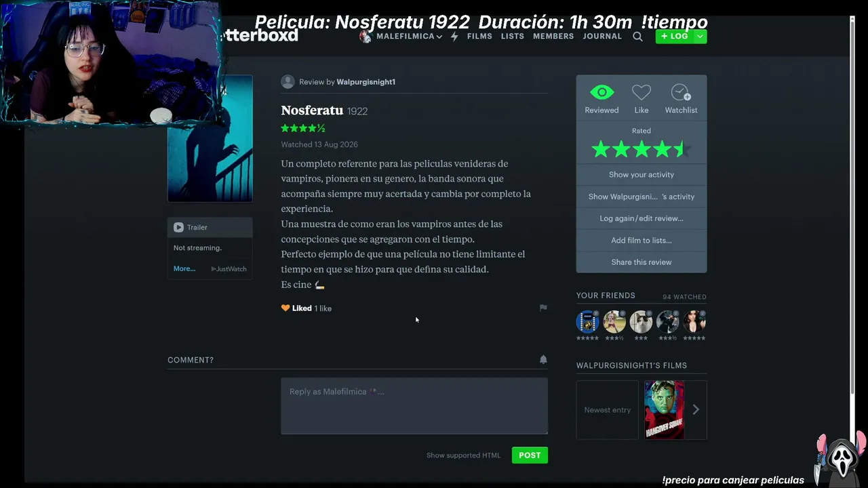Screen dimensions: 868x488
Task: Open the JOURNAL menu
Action: (602, 37)
